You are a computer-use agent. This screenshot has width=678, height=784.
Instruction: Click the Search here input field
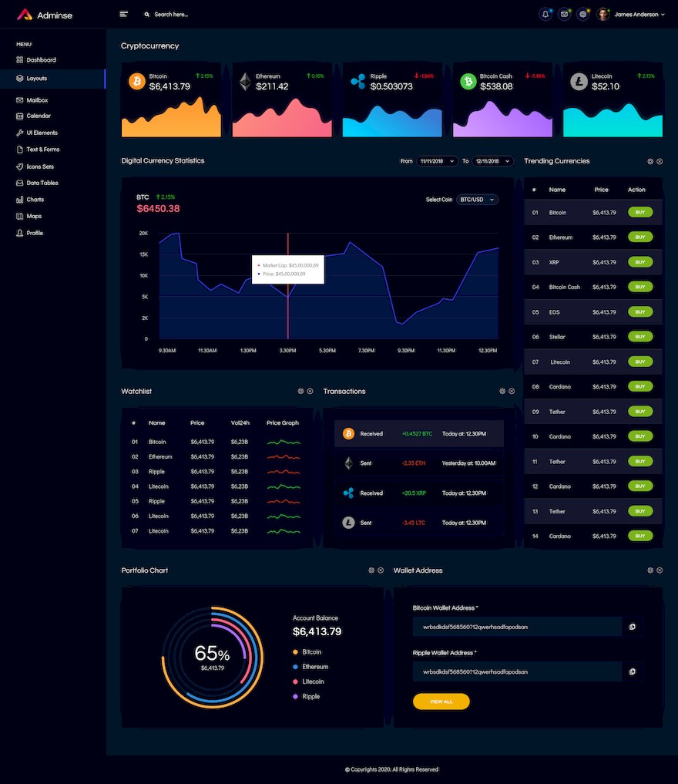point(171,15)
